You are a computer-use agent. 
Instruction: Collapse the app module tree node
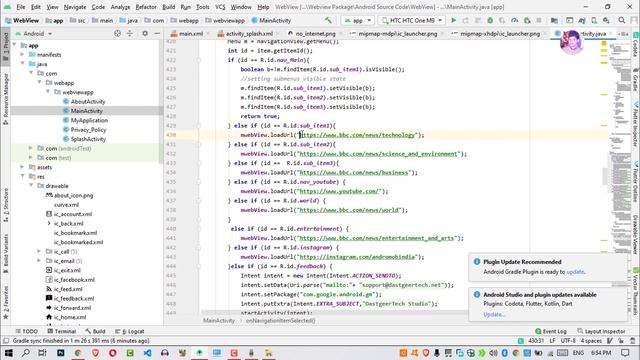pyautogui.click(x=15, y=45)
